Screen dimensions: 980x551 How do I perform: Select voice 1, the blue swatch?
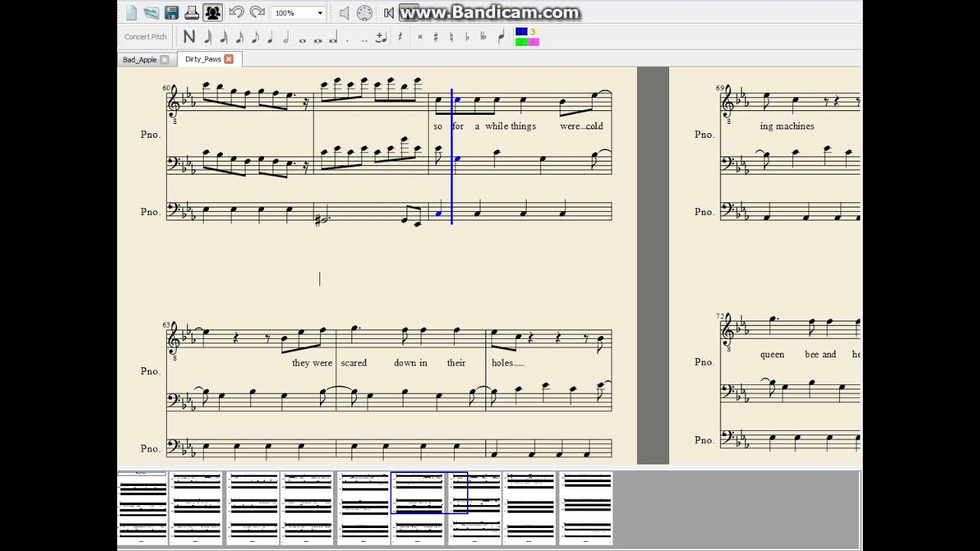(521, 32)
